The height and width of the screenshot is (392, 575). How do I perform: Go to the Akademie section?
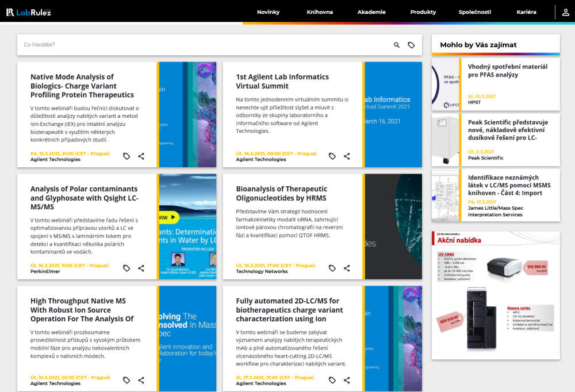[371, 12]
